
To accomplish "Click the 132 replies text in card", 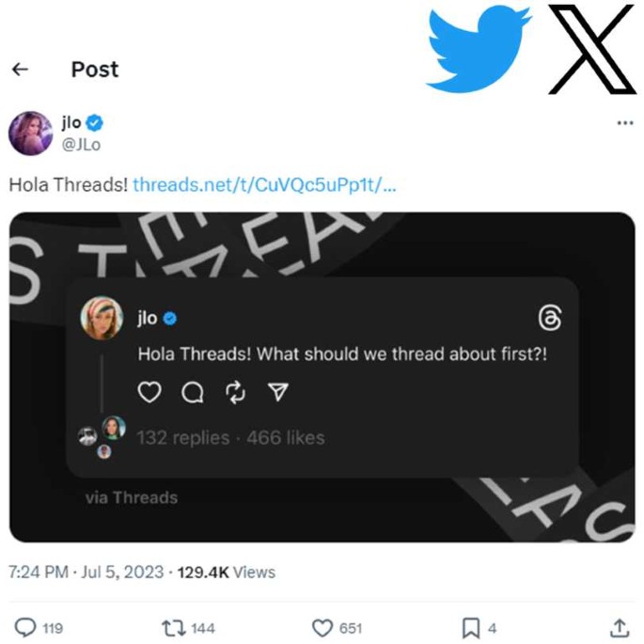I will [182, 437].
